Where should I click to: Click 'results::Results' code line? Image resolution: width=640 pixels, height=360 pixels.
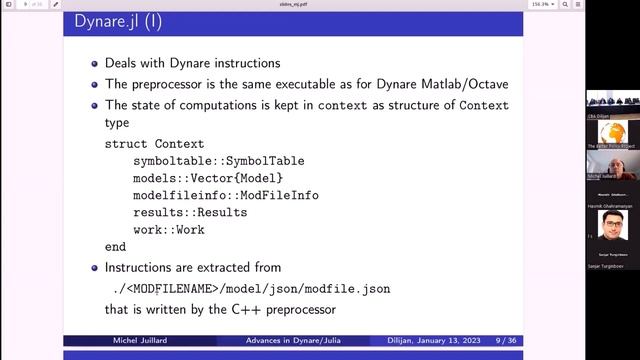[190, 212]
